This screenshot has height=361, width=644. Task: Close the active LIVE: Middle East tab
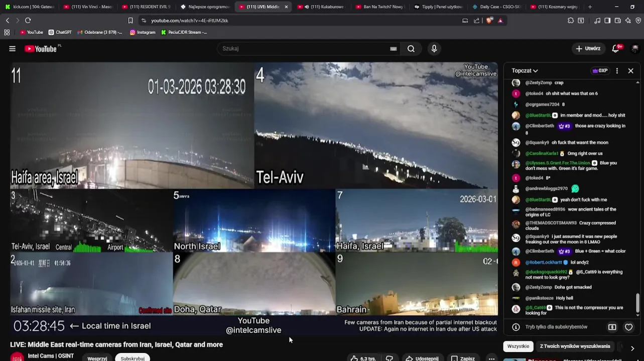[x=286, y=7]
